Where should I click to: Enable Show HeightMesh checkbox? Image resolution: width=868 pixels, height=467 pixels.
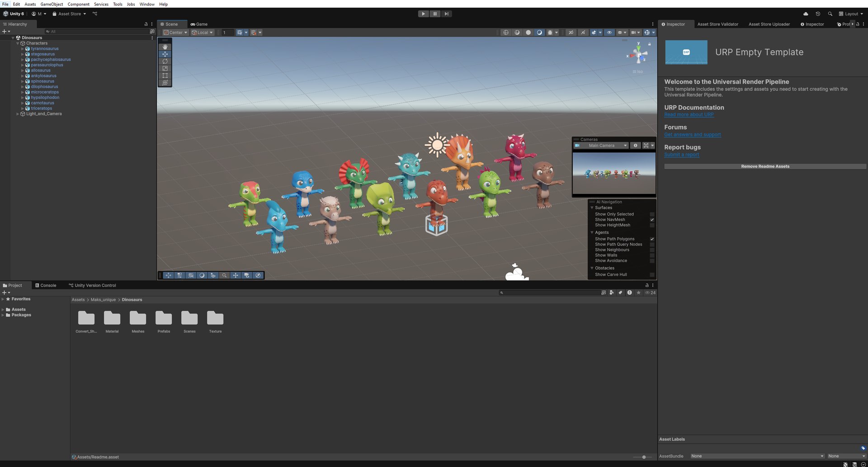(652, 225)
